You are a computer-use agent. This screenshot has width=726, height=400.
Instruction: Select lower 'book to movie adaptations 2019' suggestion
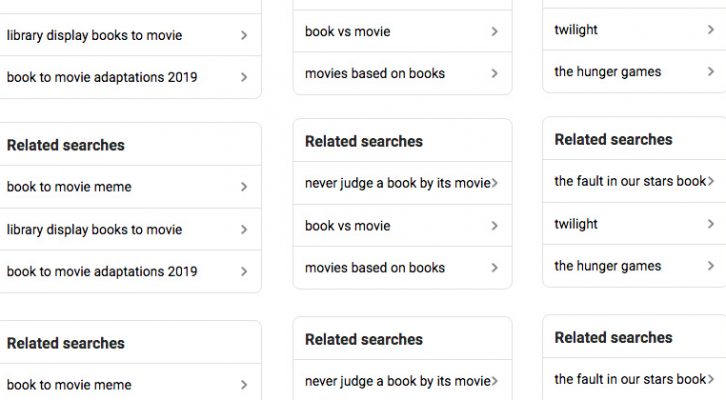pyautogui.click(x=102, y=271)
